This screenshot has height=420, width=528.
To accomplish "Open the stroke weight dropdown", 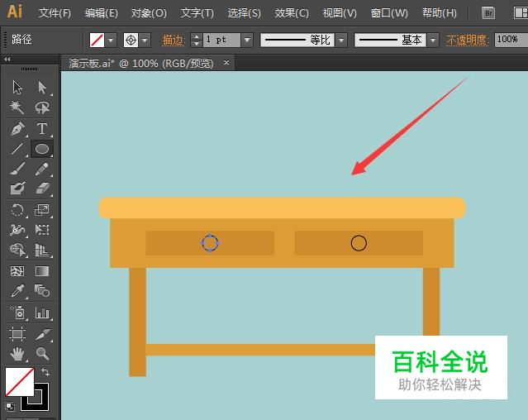I will (247, 40).
